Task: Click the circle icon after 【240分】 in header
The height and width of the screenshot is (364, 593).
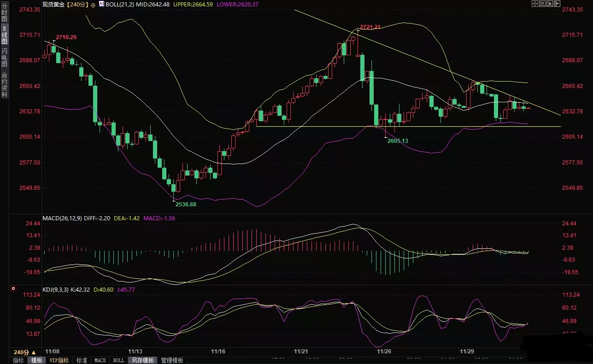Action: click(94, 4)
